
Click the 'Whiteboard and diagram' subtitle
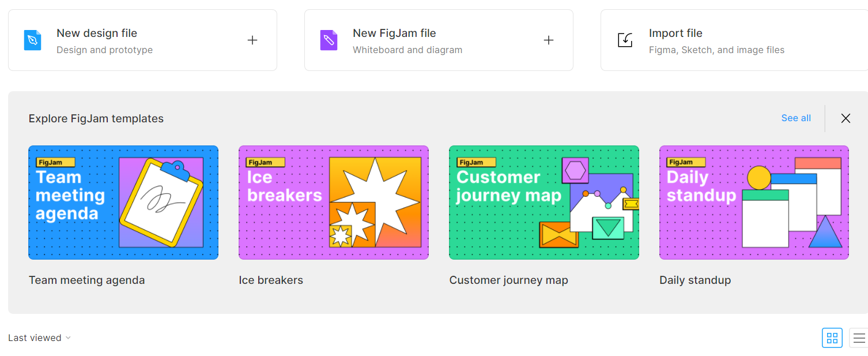[407, 50]
